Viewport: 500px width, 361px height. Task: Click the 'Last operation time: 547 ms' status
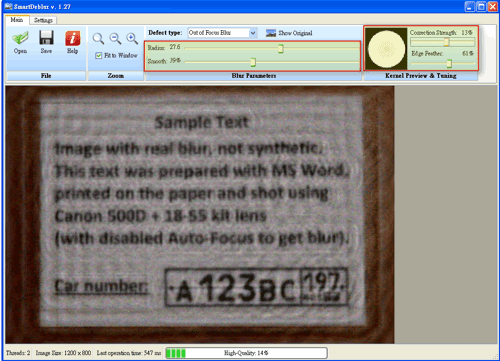tap(129, 353)
